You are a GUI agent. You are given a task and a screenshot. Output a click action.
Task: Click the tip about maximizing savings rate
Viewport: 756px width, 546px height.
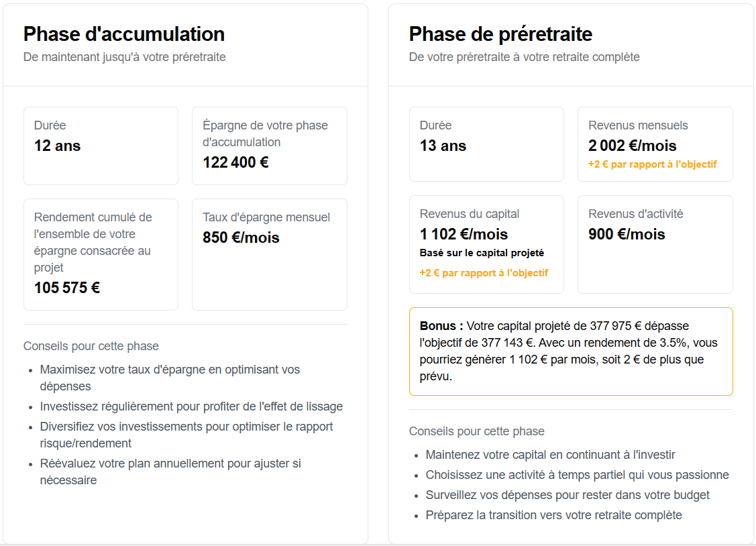170,378
